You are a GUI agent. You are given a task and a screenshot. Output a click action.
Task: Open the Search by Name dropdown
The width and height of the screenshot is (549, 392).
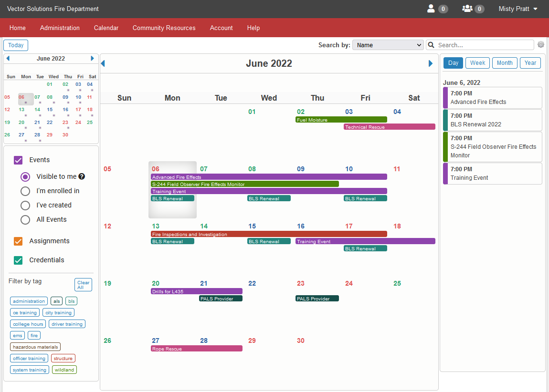388,44
